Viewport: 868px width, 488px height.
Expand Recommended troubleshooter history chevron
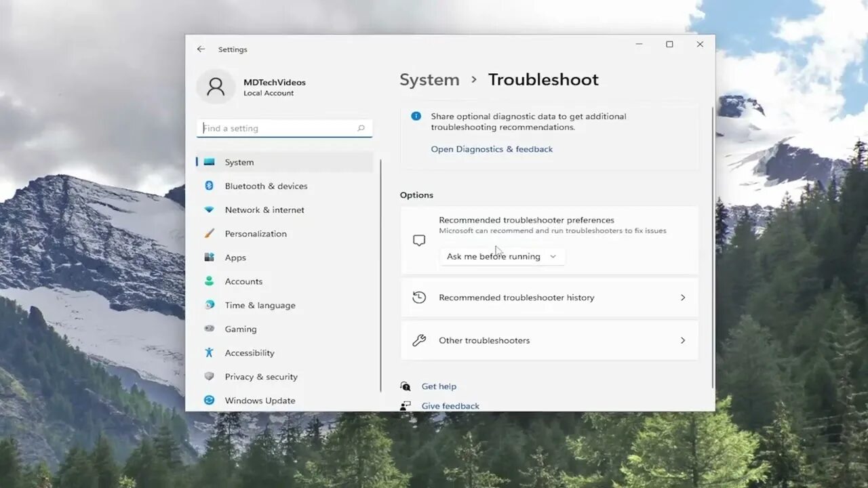[x=683, y=298]
